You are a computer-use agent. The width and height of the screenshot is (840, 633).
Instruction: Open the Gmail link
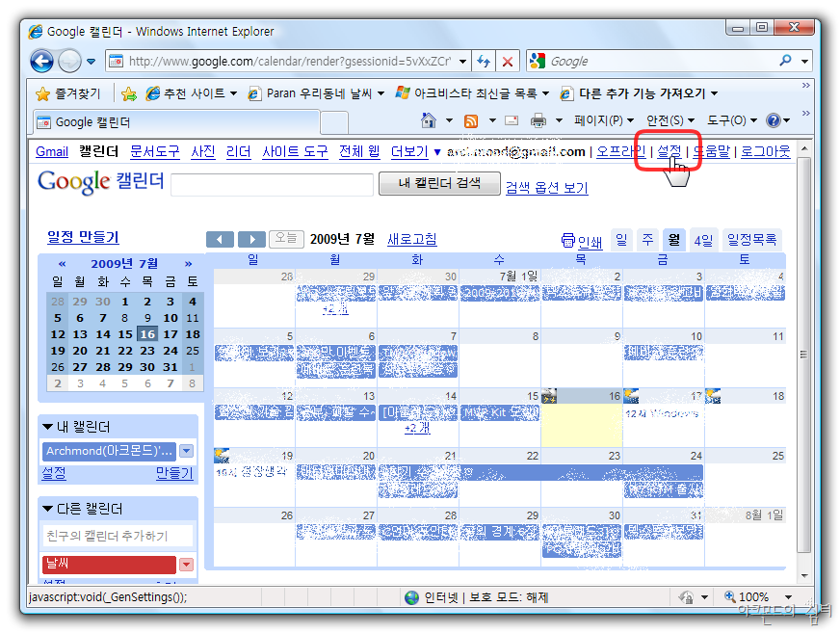(x=52, y=151)
